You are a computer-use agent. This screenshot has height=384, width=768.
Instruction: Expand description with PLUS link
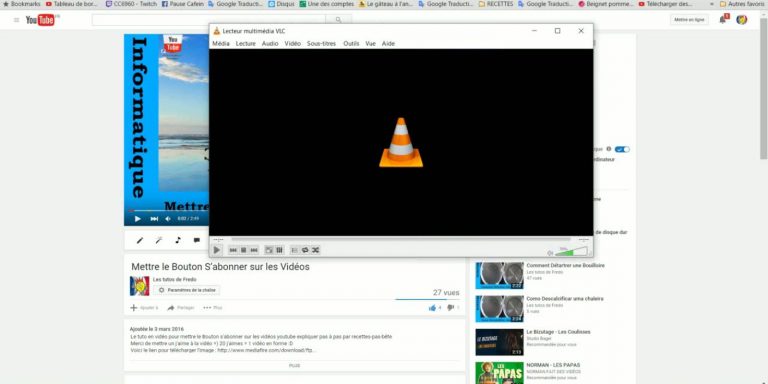pos(294,366)
